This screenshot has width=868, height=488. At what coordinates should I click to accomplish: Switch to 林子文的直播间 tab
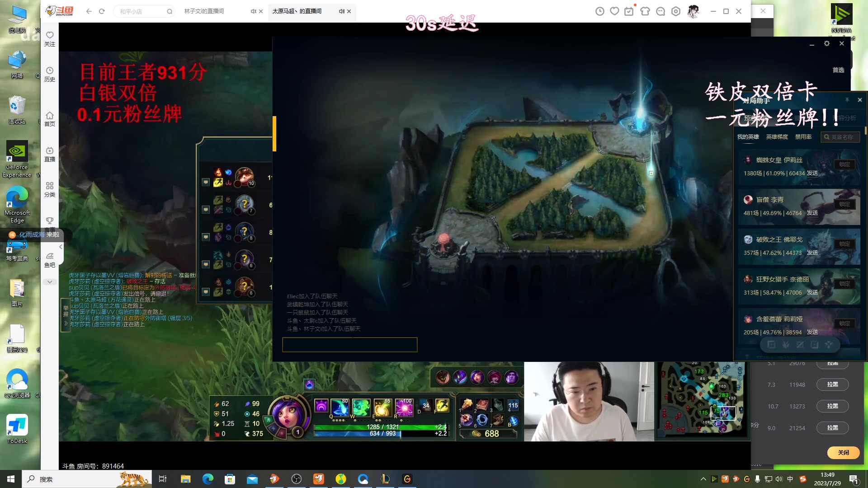tap(204, 11)
